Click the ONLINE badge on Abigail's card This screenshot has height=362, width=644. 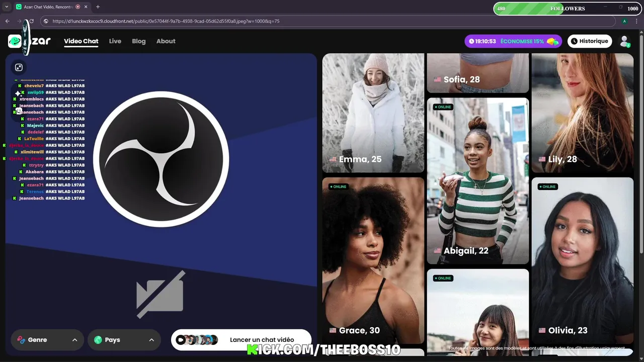point(443,107)
